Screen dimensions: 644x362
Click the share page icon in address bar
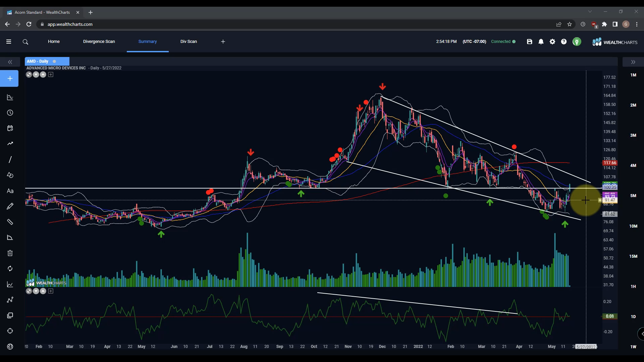[559, 24]
